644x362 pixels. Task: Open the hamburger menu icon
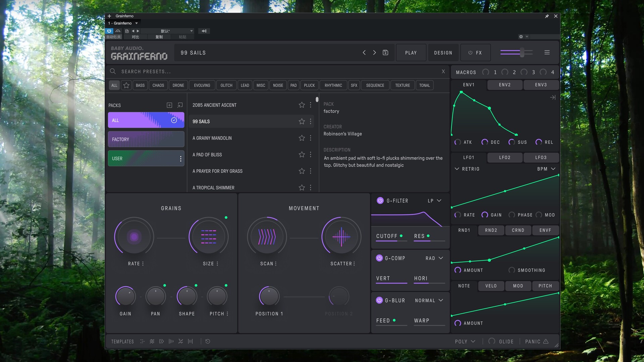pos(547,53)
